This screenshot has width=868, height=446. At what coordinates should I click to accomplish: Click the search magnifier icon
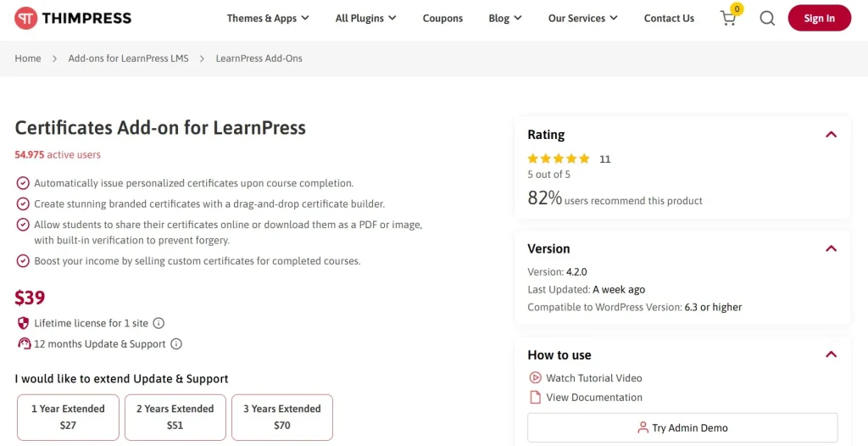click(766, 19)
